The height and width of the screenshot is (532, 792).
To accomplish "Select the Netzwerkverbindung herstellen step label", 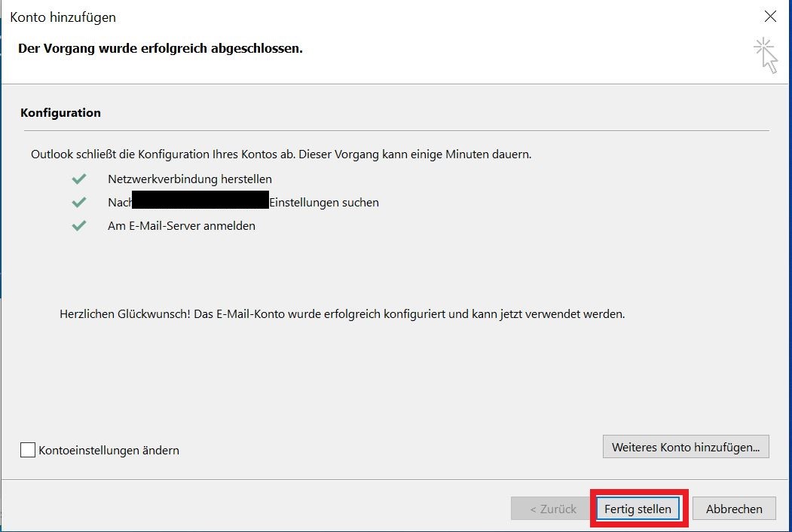I will pos(188,179).
